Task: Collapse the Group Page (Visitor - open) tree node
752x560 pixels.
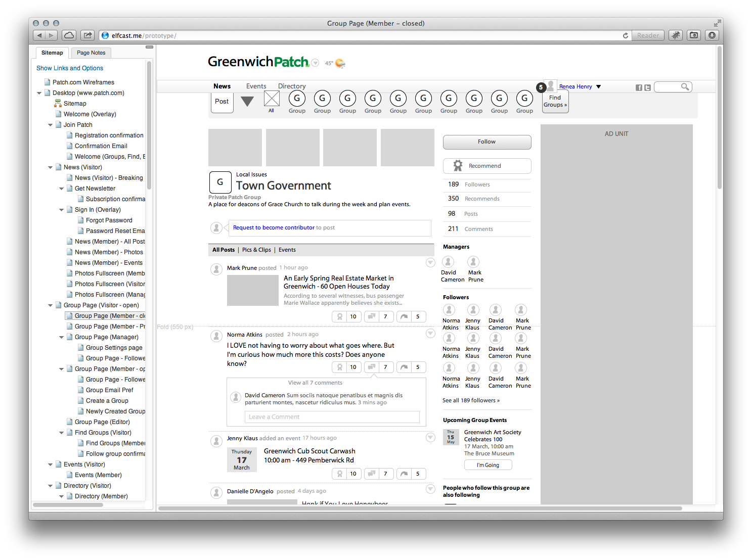Action: coord(50,305)
